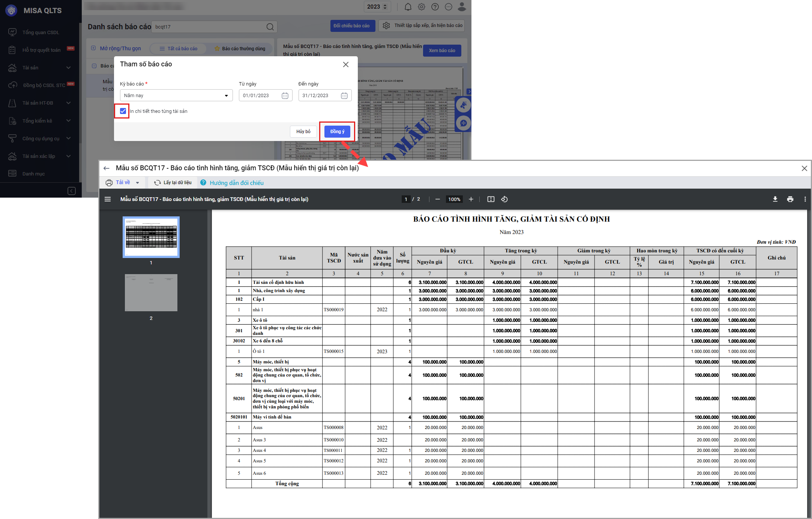Click the PDF viewer print icon
812x519 pixels.
pyautogui.click(x=790, y=199)
